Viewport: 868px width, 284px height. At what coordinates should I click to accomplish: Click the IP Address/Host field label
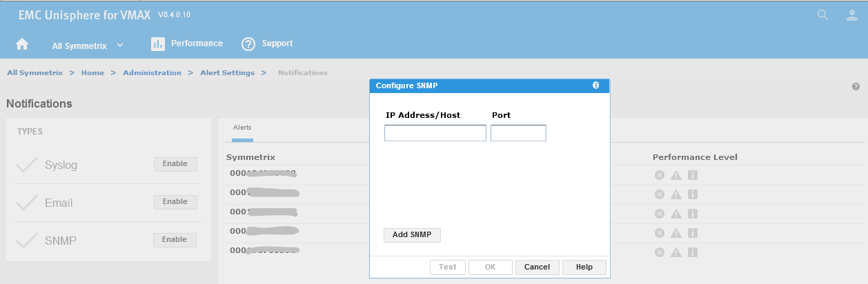(423, 115)
